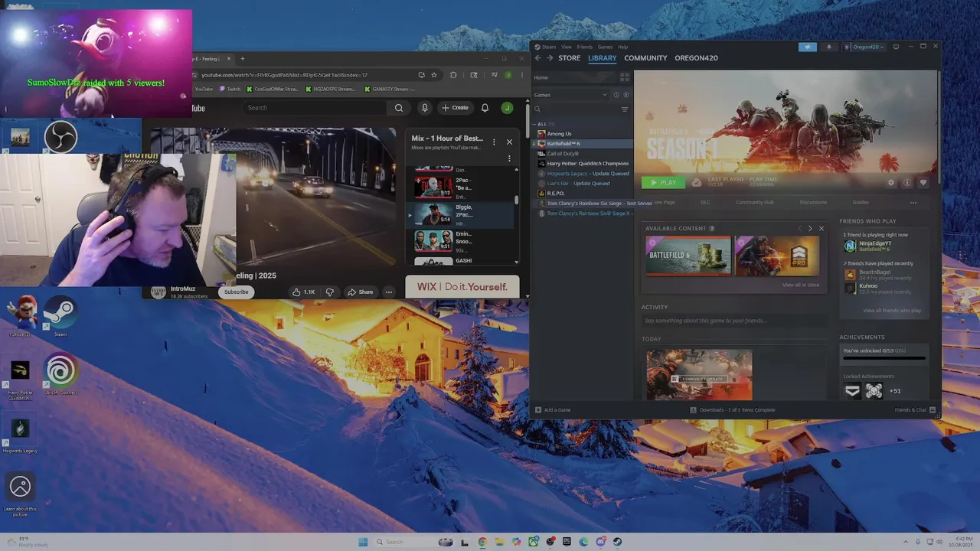This screenshot has width=980, height=551.
Task: Switch to Steam COMMUNITY tab
Action: pyautogui.click(x=645, y=58)
